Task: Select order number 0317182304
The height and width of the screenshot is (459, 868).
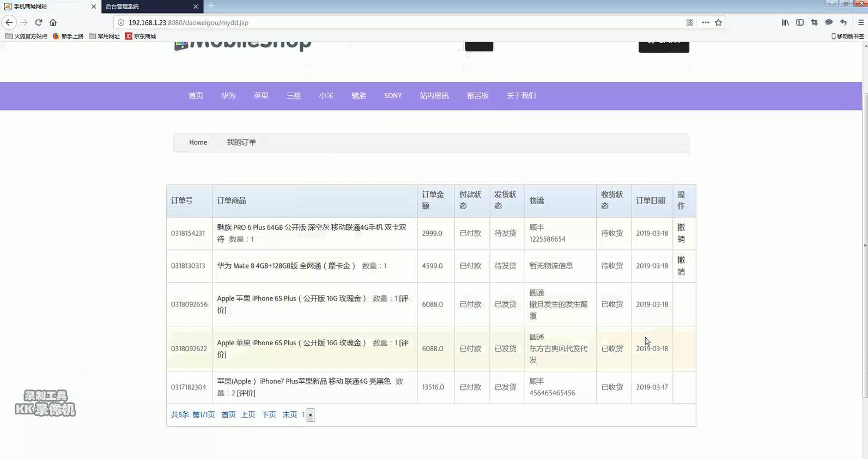Action: pos(189,387)
